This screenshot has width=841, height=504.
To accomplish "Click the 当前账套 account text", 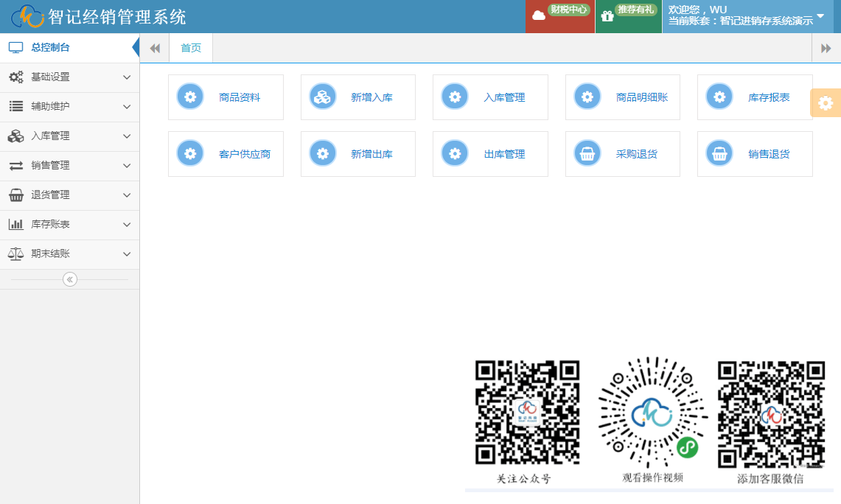I will tap(740, 21).
